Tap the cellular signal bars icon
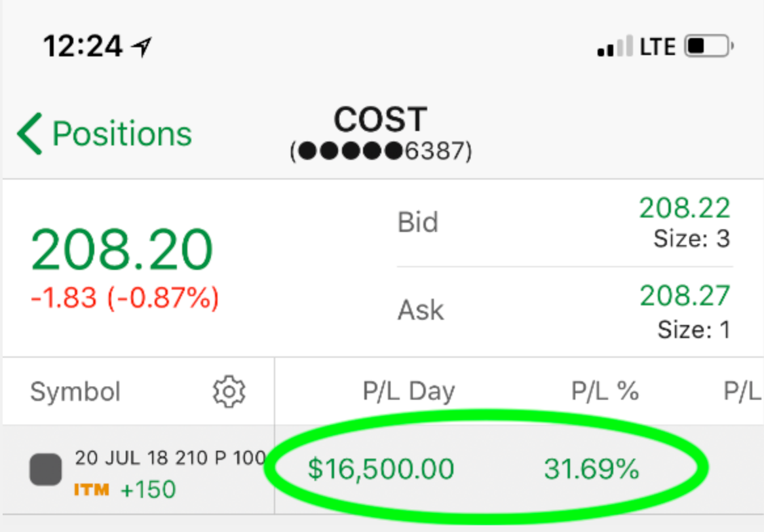 [615, 47]
